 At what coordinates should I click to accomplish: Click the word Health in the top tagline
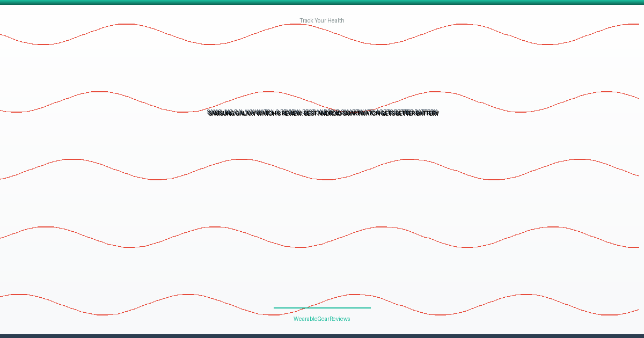tap(335, 20)
